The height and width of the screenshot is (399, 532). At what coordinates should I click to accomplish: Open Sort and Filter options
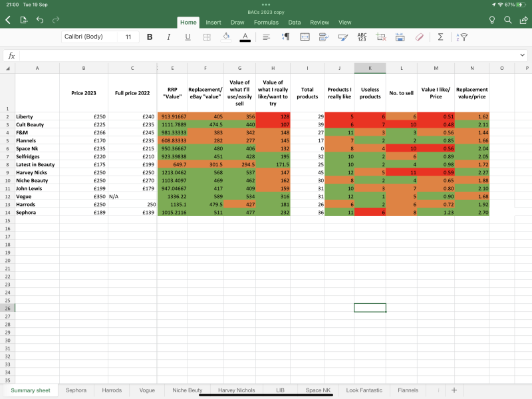461,37
